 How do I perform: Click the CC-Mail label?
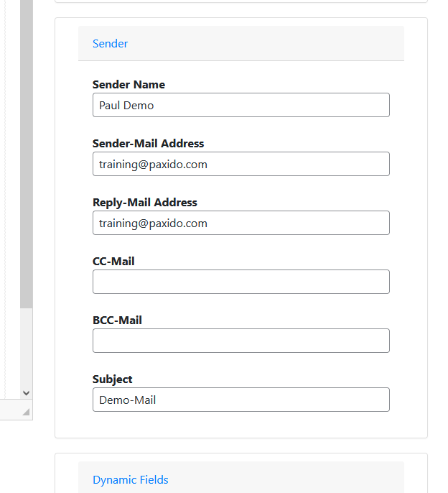113,262
